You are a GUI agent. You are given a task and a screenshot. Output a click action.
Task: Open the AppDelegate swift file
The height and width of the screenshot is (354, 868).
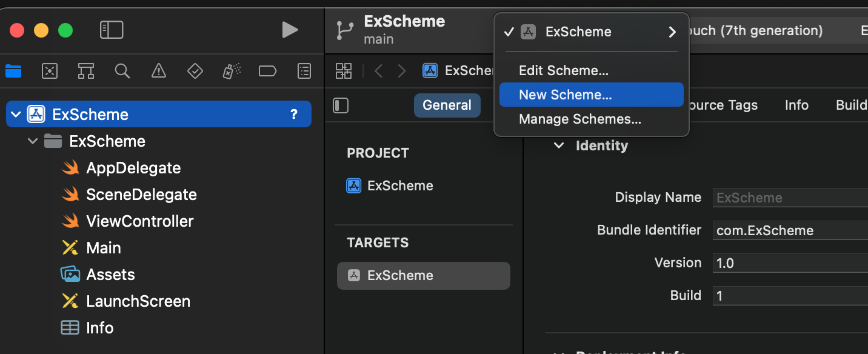point(133,168)
